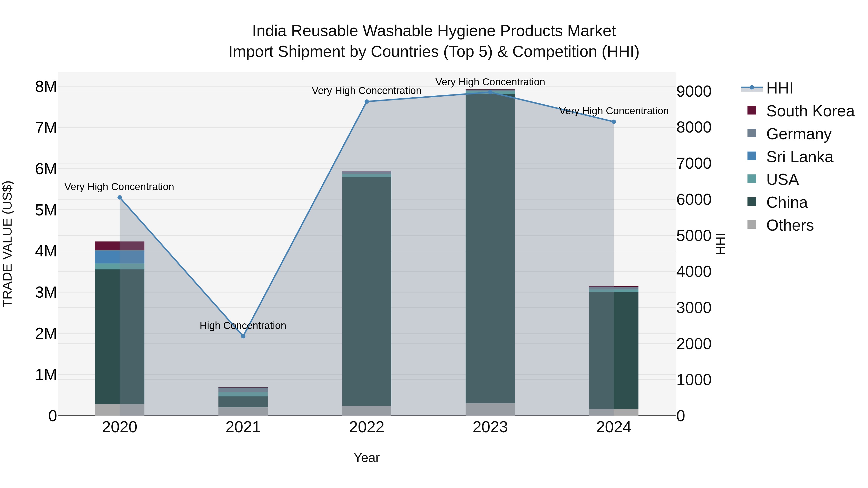Click the 8M tick on trade value axis
868x488 pixels.
(46, 87)
